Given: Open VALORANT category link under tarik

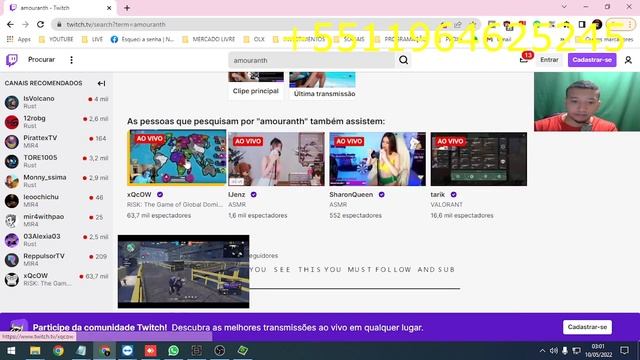Looking at the screenshot, I should tap(447, 204).
